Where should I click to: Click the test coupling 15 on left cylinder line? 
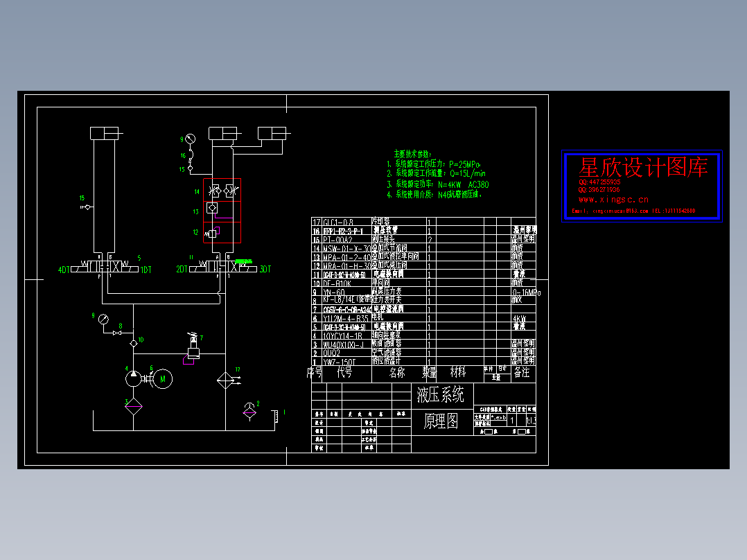pos(86,207)
